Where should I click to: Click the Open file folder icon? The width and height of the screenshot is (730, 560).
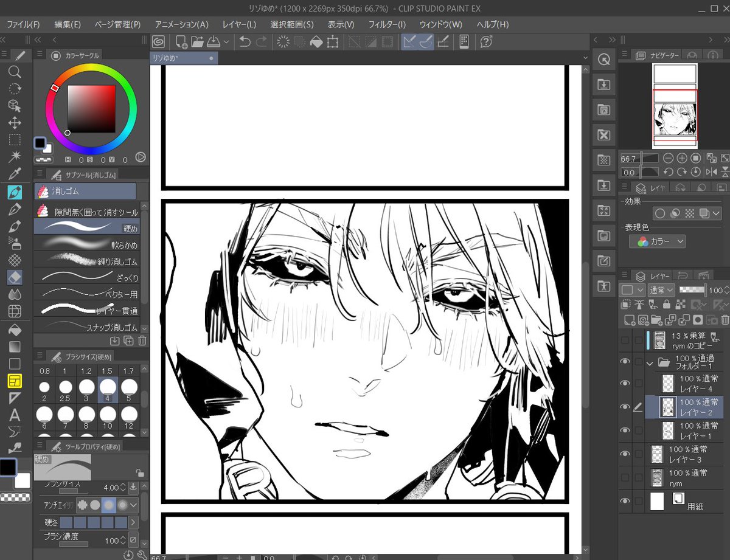(x=197, y=41)
